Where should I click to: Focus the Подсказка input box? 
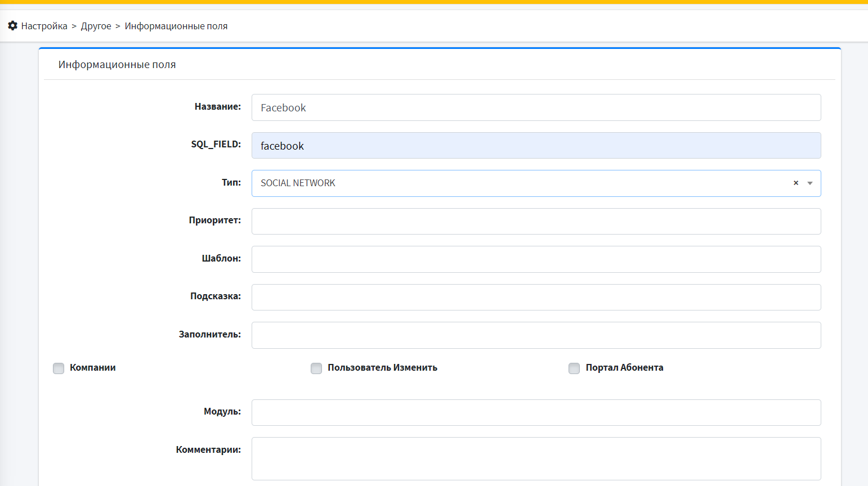tap(536, 298)
